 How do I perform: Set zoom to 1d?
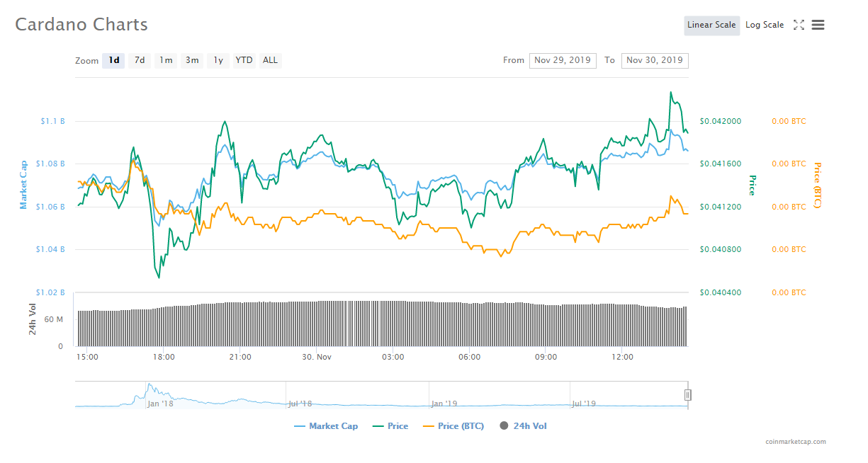114,60
